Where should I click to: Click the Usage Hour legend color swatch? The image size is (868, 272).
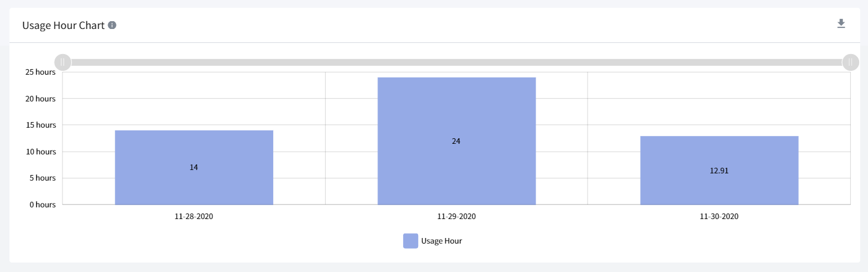tap(410, 241)
